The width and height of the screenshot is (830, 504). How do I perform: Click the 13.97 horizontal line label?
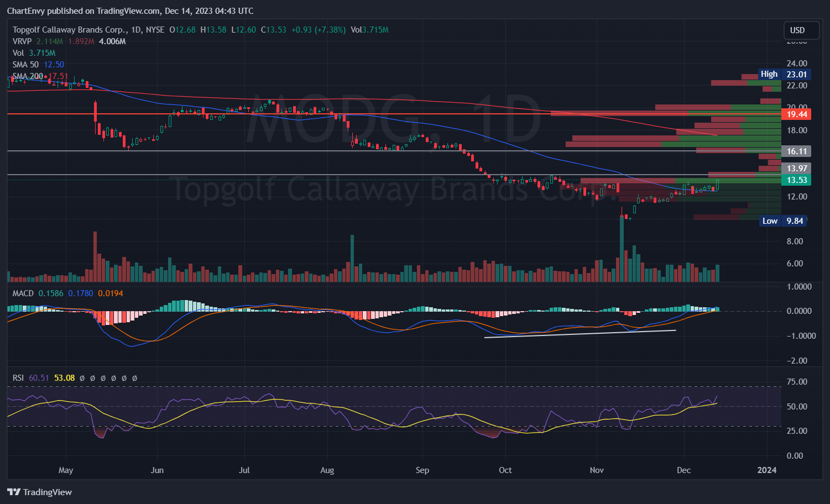pyautogui.click(x=795, y=168)
